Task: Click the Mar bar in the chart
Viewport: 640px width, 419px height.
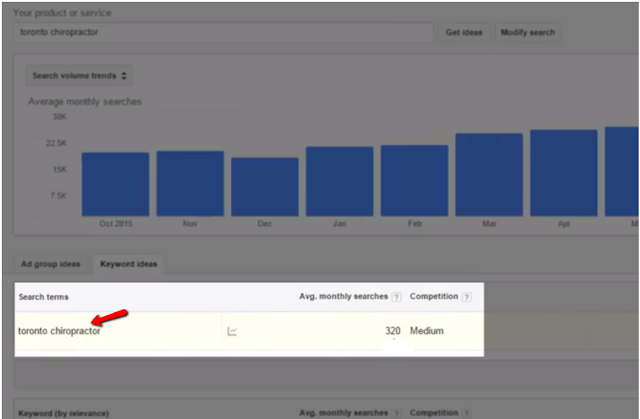Action: pyautogui.click(x=489, y=175)
